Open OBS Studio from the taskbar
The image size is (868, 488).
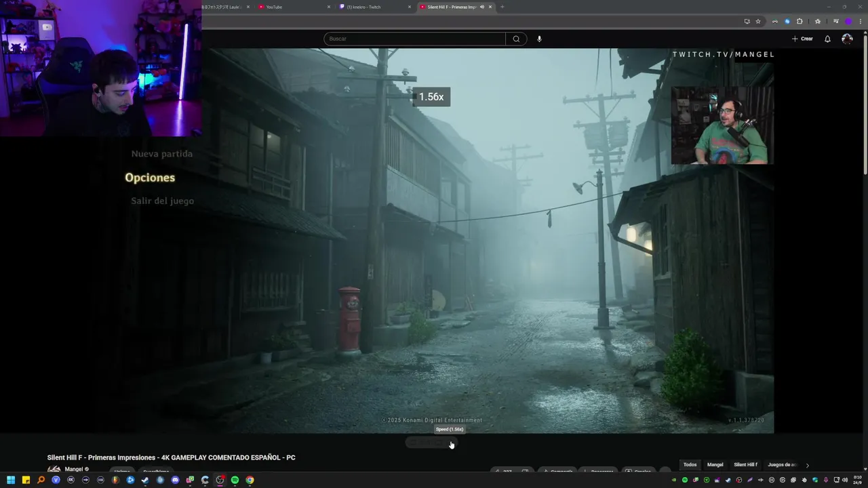(x=220, y=480)
